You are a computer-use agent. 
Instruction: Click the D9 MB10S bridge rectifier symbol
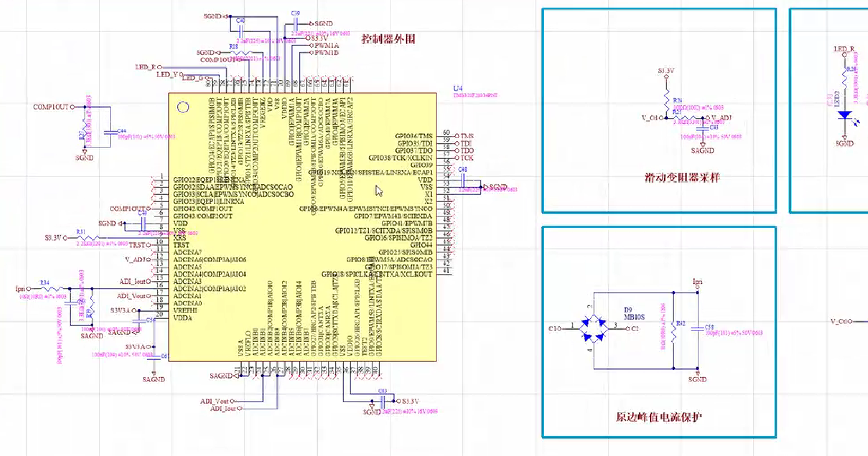click(594, 329)
